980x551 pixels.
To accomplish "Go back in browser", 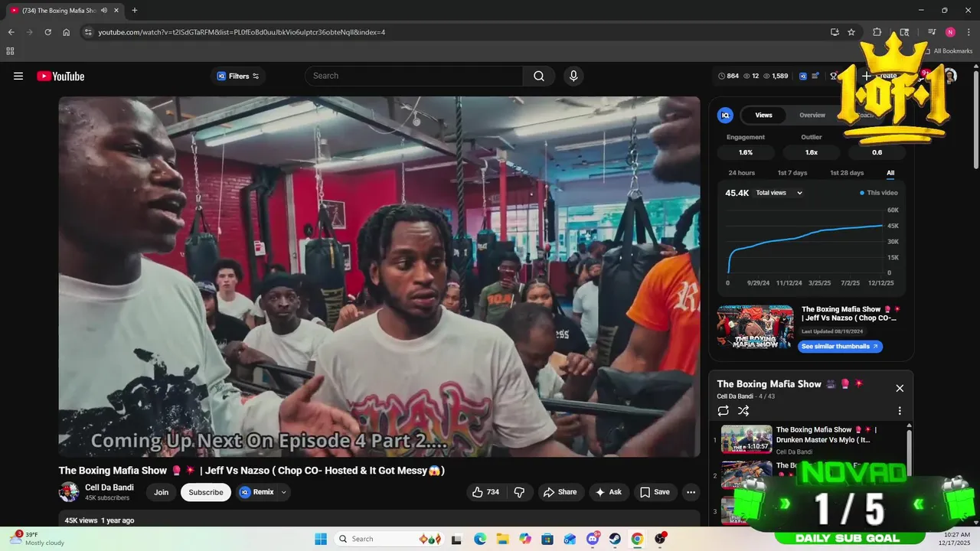I will pos(11,32).
